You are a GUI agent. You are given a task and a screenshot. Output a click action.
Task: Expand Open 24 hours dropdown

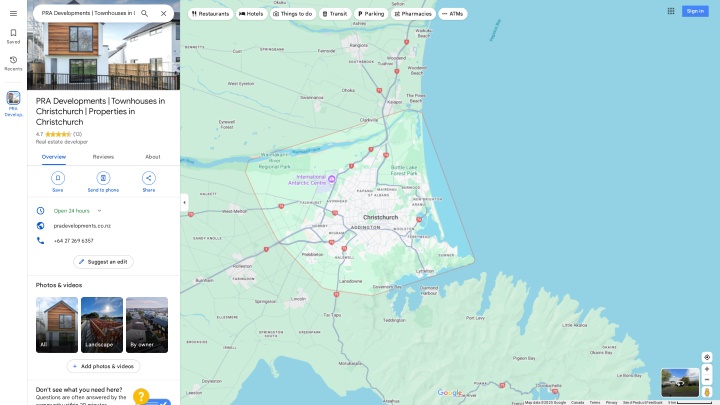point(99,211)
